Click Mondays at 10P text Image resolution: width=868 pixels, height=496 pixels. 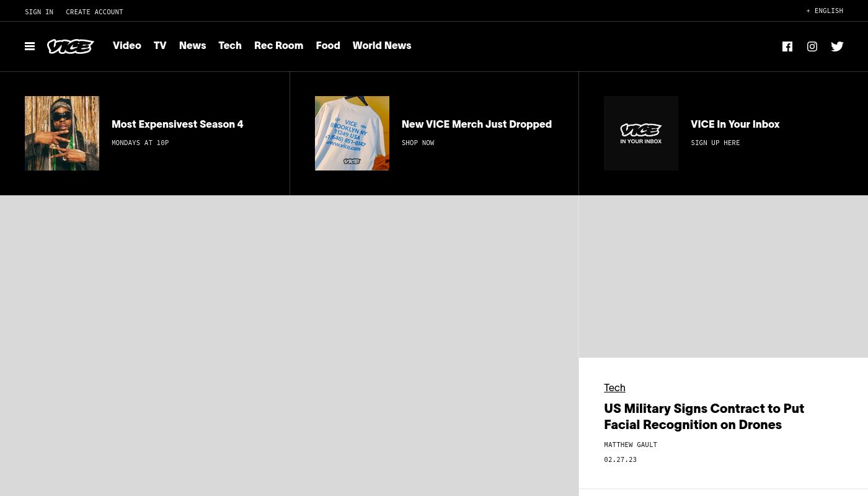pyautogui.click(x=140, y=143)
